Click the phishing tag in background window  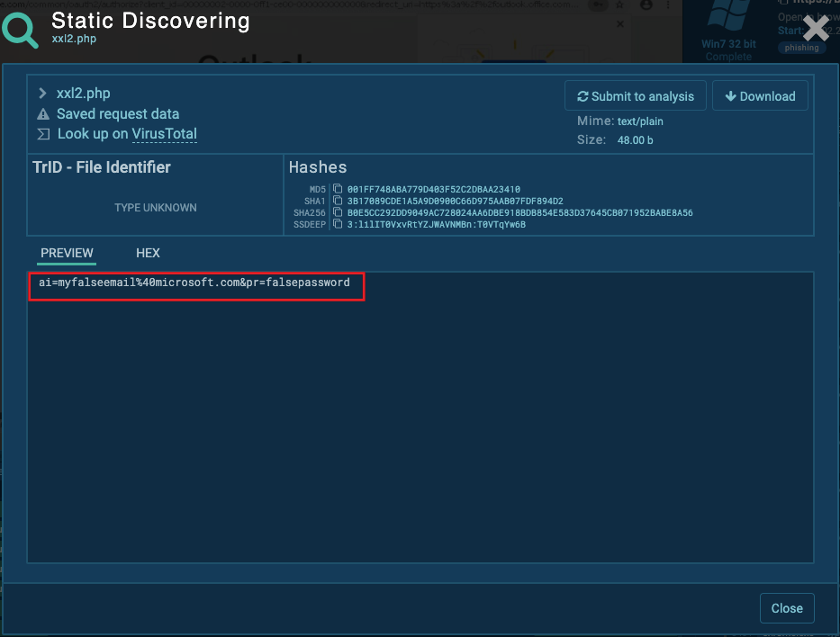801,48
